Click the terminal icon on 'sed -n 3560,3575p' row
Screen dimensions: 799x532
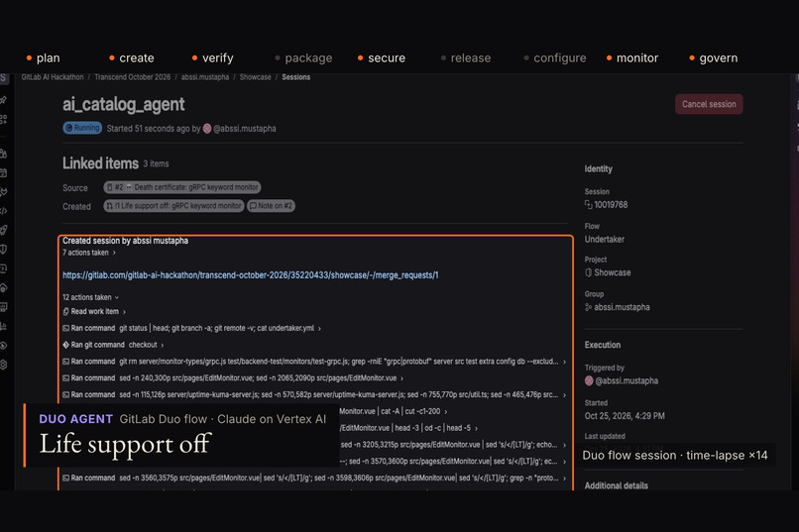click(x=65, y=479)
